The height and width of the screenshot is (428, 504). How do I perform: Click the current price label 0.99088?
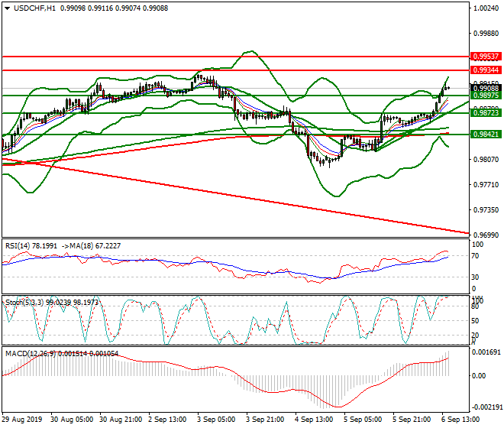click(486, 88)
